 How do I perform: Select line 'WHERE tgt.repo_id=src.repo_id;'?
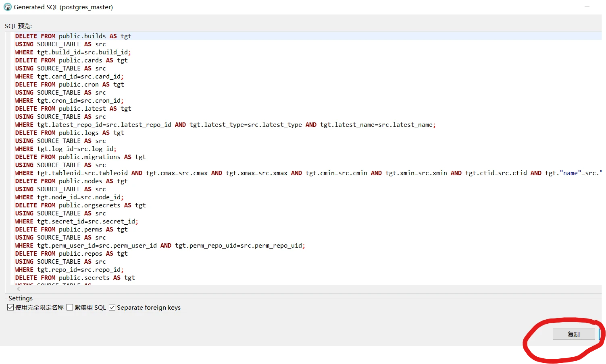[x=69, y=270]
